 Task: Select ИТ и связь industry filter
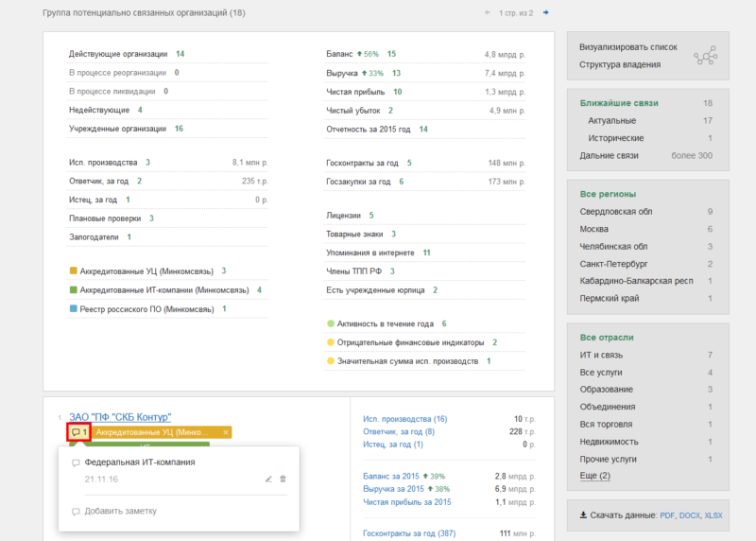click(601, 356)
